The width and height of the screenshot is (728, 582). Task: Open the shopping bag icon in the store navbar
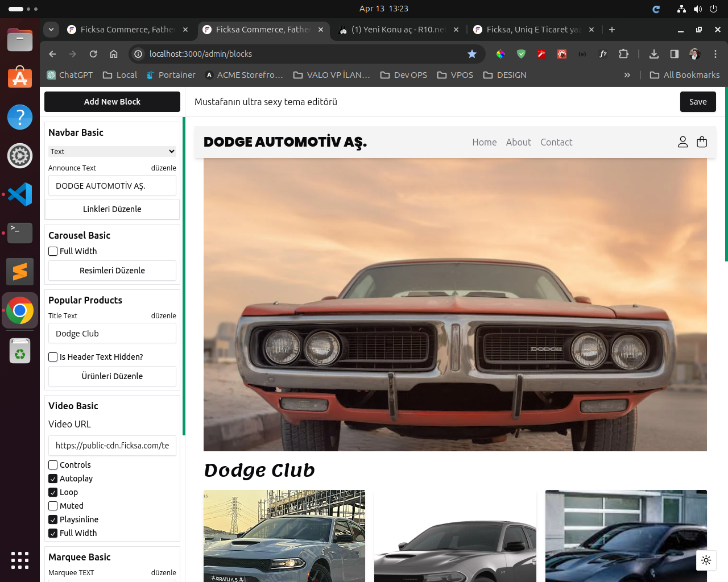pos(702,142)
